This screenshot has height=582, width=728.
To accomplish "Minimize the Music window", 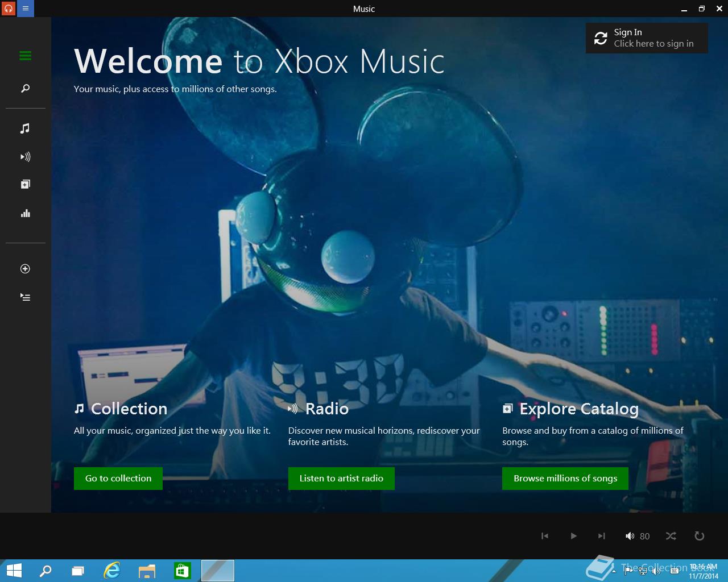I will coord(684,9).
